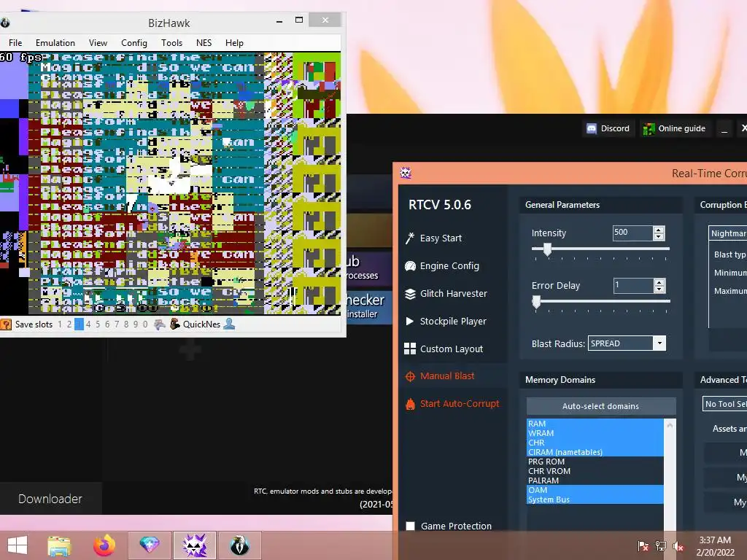
Task: Select the PALRAM memory domain
Action: click(x=595, y=481)
